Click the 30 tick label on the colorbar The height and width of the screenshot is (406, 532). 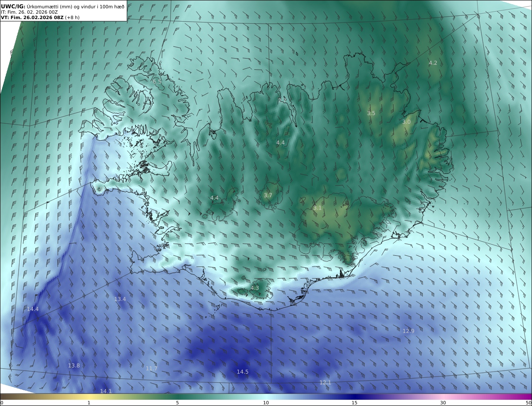pos(443,403)
